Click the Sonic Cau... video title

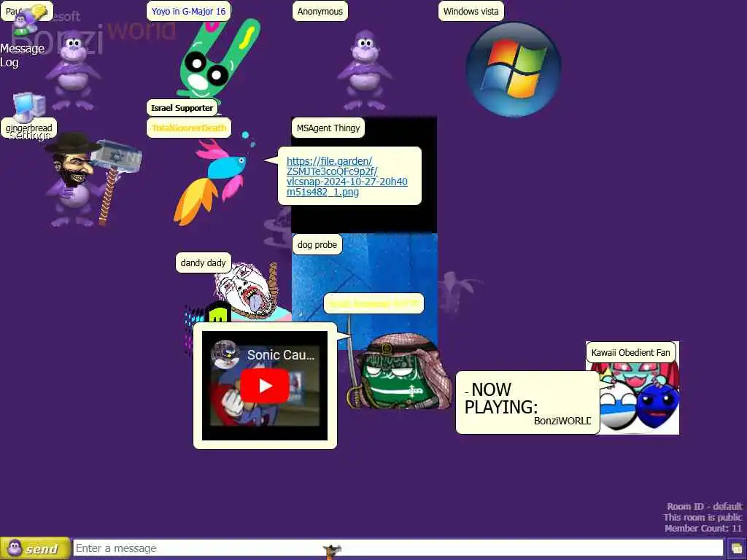pos(281,355)
